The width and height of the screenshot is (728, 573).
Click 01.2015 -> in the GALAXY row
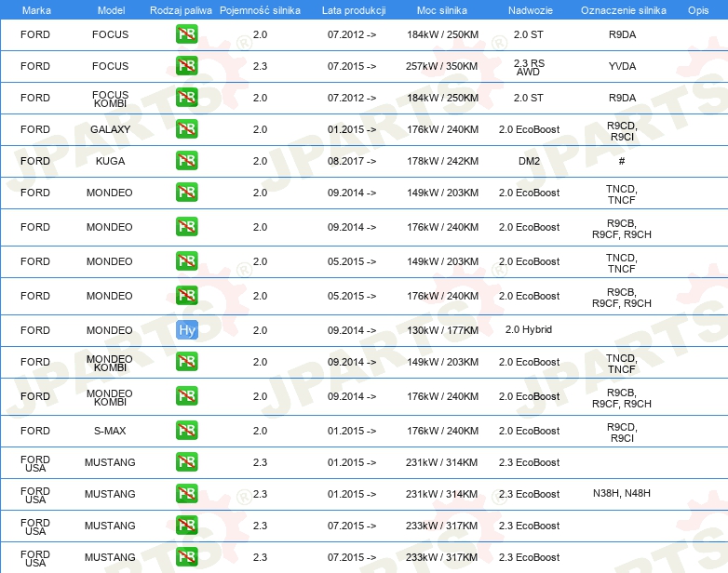[352, 129]
